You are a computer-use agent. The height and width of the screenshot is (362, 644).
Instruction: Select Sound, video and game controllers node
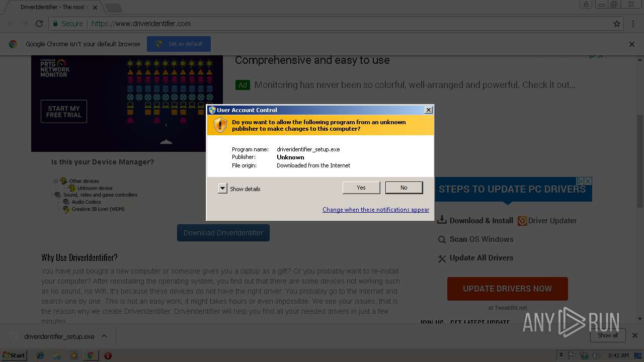[x=100, y=195]
